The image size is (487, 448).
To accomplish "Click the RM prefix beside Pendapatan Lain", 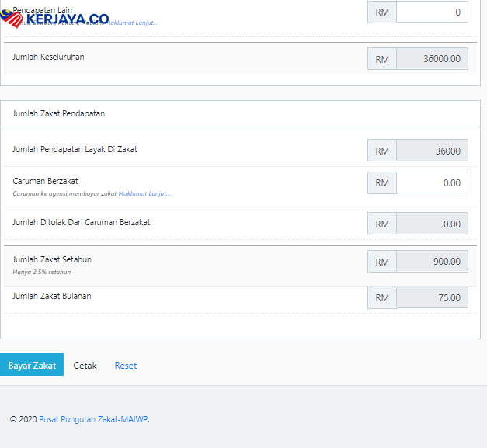I will point(382,12).
